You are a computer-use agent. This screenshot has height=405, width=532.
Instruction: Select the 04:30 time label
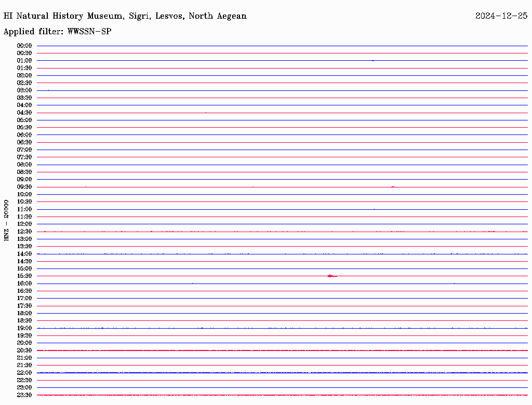[24, 113]
